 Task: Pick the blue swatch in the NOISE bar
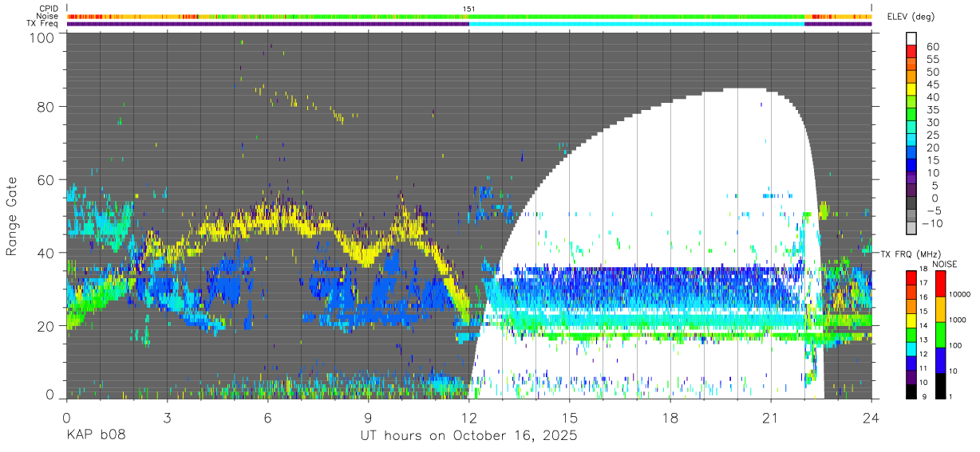pyautogui.click(x=940, y=359)
